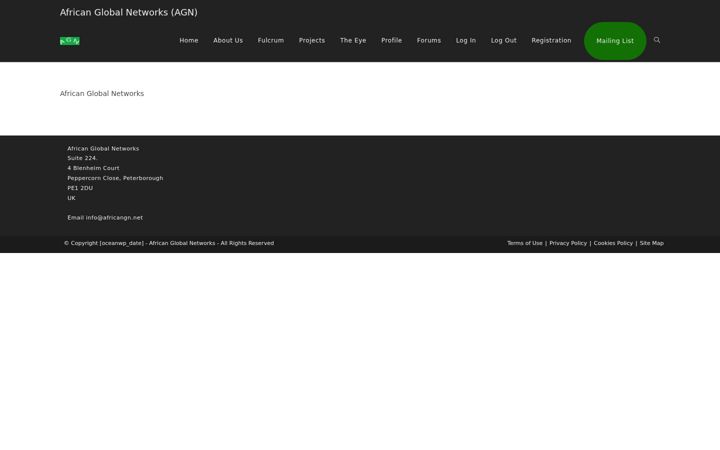Click the 'UK' line in footer address
The height and width of the screenshot is (450, 720).
[x=71, y=198]
